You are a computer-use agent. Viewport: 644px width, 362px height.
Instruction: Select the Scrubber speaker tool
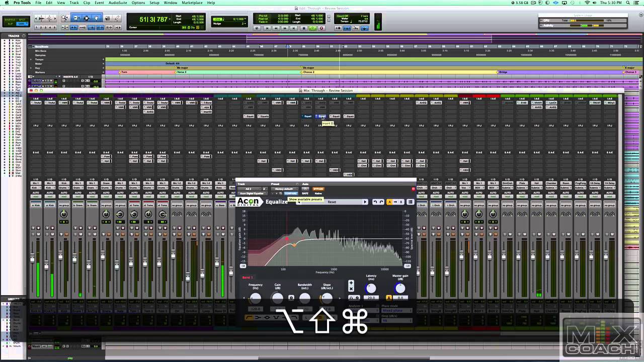[108, 18]
